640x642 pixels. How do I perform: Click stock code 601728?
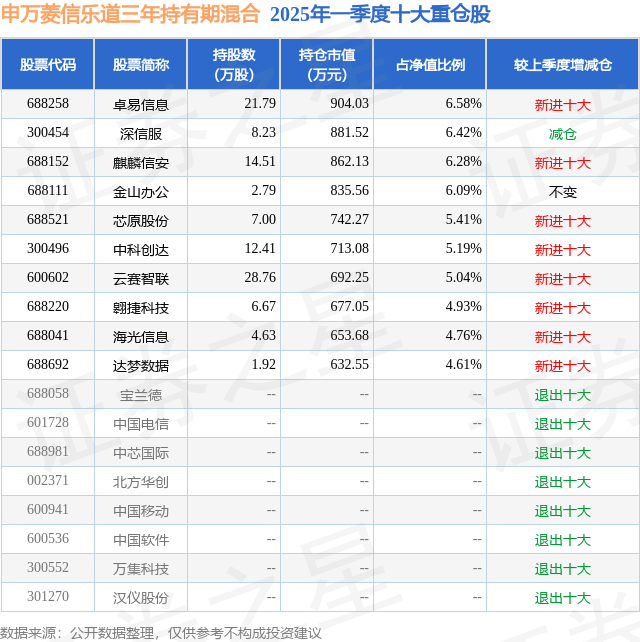(48, 423)
